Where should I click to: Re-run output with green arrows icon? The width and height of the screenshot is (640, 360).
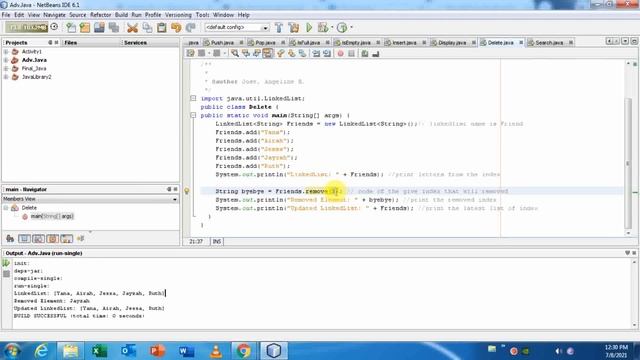click(x=6, y=263)
